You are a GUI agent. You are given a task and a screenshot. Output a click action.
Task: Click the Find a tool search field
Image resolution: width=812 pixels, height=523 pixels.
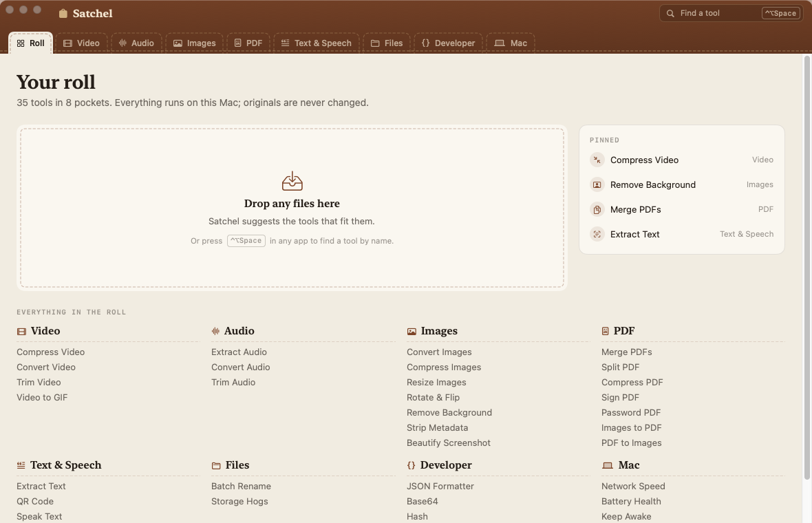[x=731, y=14]
